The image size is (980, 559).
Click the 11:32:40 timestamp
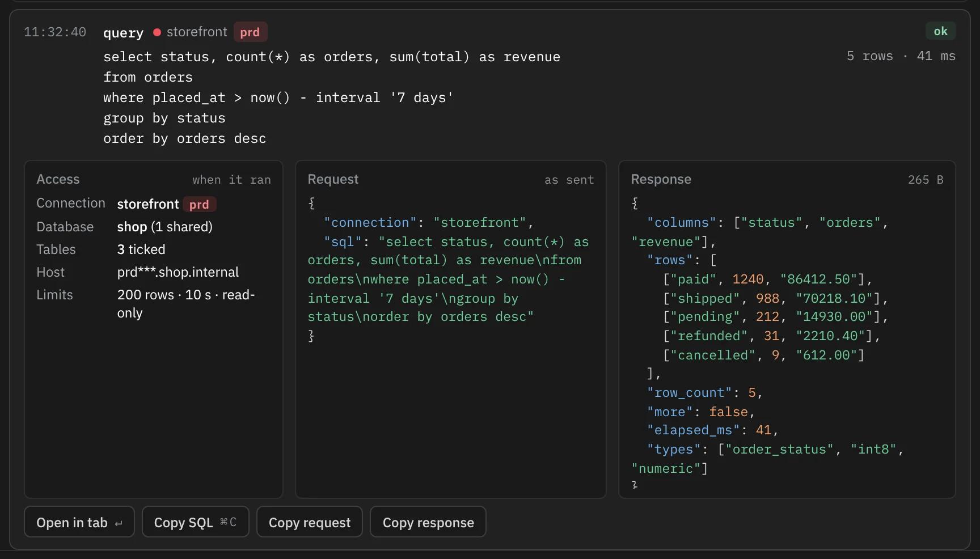[55, 32]
